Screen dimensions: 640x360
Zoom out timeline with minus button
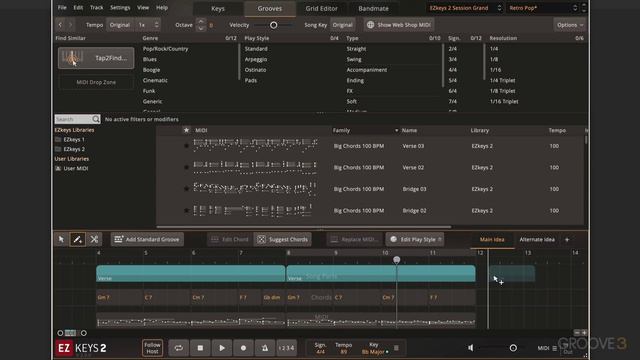(x=577, y=333)
